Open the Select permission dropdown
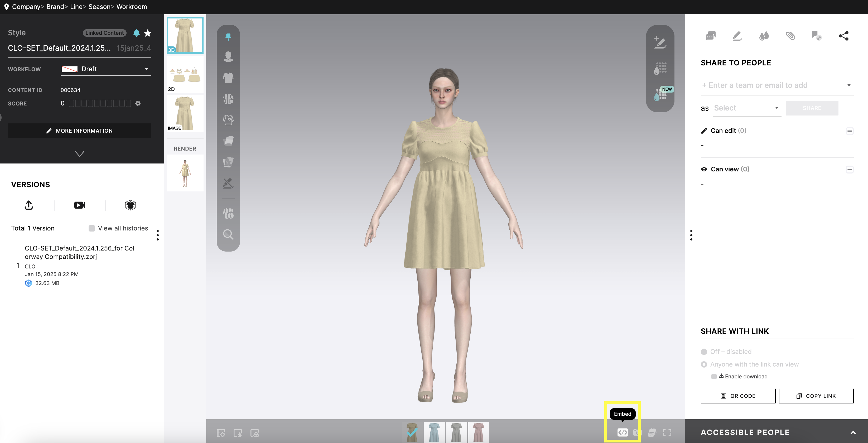This screenshot has width=868, height=443. pyautogui.click(x=746, y=108)
